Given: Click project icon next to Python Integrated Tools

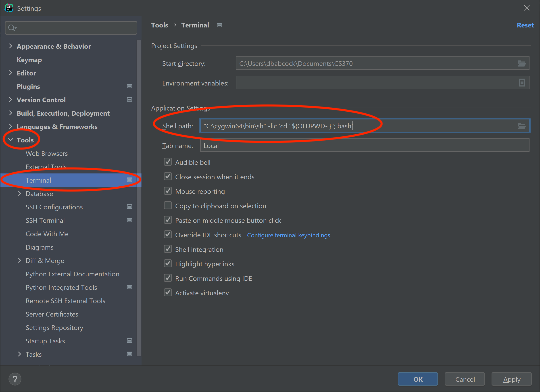Looking at the screenshot, I should pyautogui.click(x=129, y=287).
